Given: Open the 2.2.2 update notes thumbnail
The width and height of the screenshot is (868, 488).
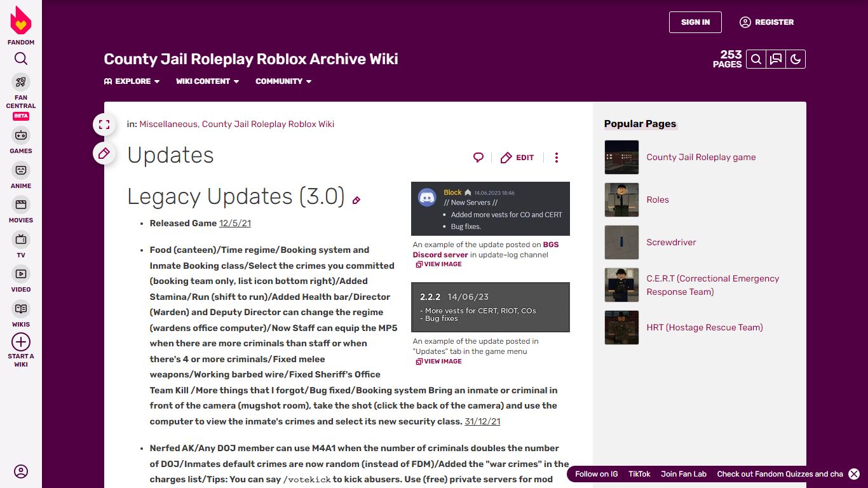Looking at the screenshot, I should pos(491,307).
